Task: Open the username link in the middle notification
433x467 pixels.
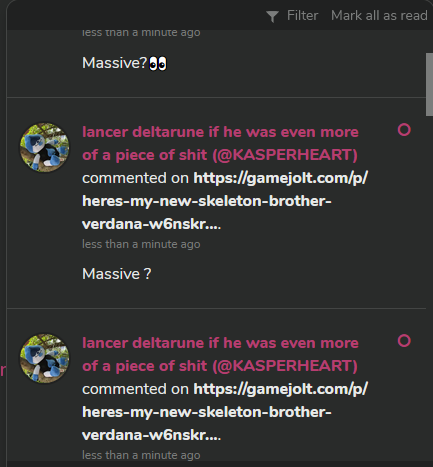Action: point(220,143)
